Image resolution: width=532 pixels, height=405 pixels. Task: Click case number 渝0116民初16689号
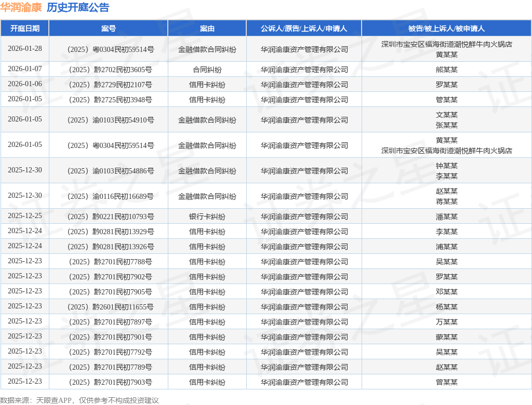(111, 196)
